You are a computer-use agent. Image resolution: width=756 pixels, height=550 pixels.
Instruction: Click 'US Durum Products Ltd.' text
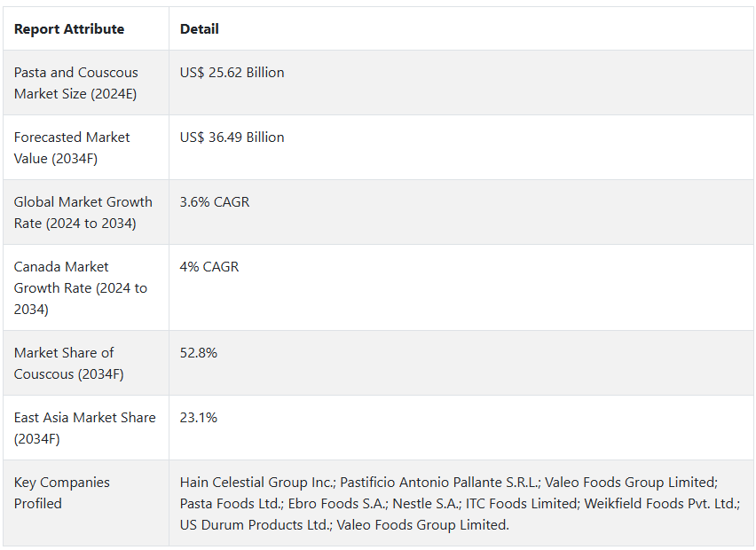tap(255, 525)
